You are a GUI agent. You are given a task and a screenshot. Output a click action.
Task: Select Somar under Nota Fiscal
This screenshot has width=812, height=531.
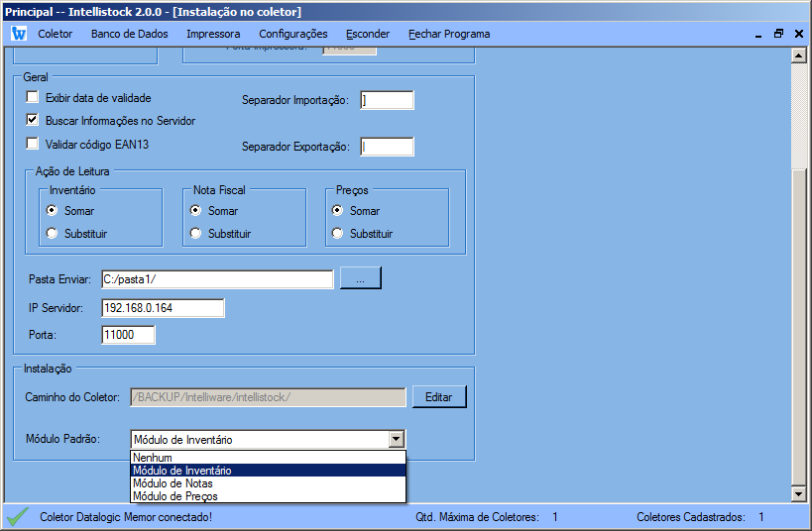[195, 211]
